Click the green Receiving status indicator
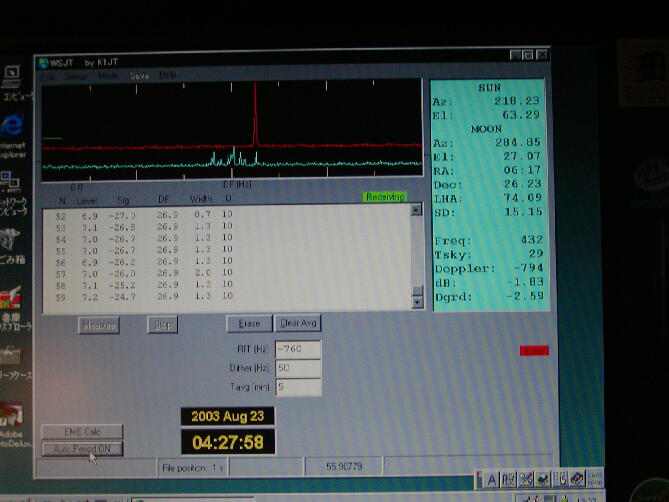 click(384, 197)
